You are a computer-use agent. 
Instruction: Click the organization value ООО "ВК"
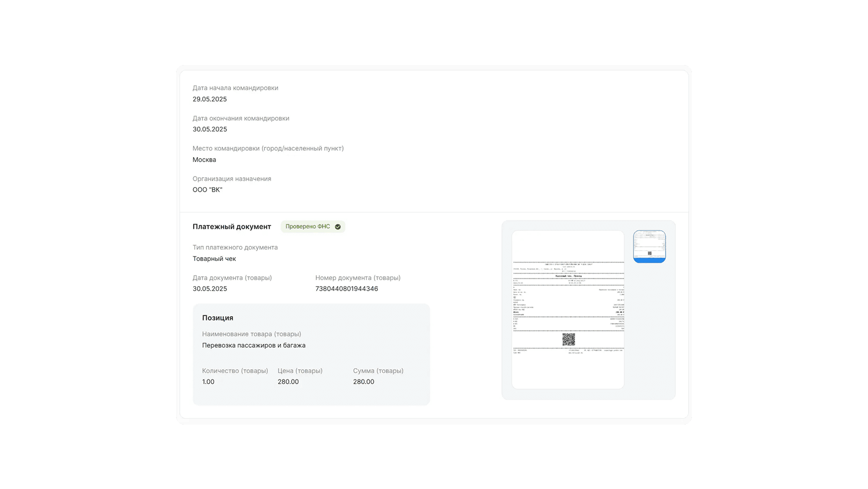[207, 190]
